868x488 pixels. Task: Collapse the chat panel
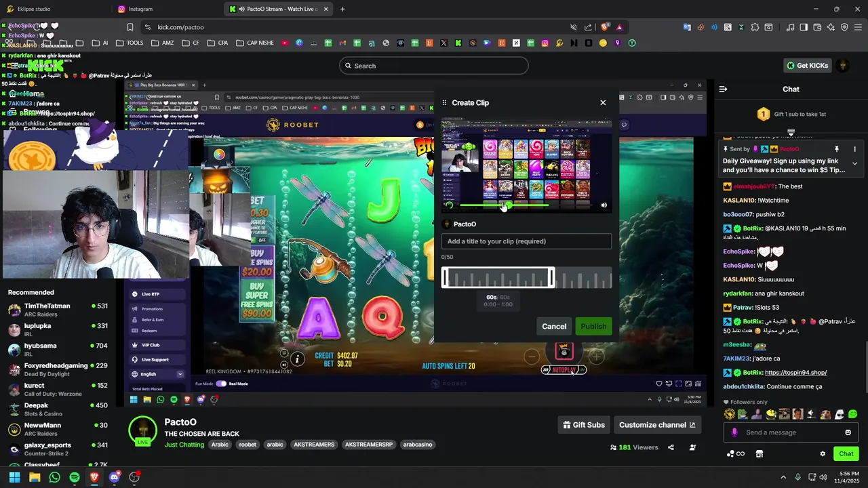click(x=723, y=89)
